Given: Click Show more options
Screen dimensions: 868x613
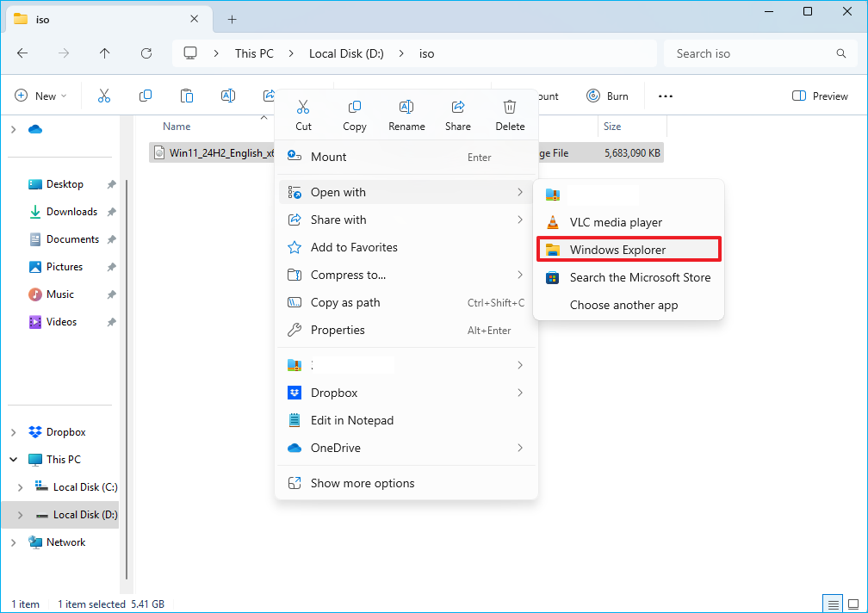Looking at the screenshot, I should pyautogui.click(x=363, y=483).
